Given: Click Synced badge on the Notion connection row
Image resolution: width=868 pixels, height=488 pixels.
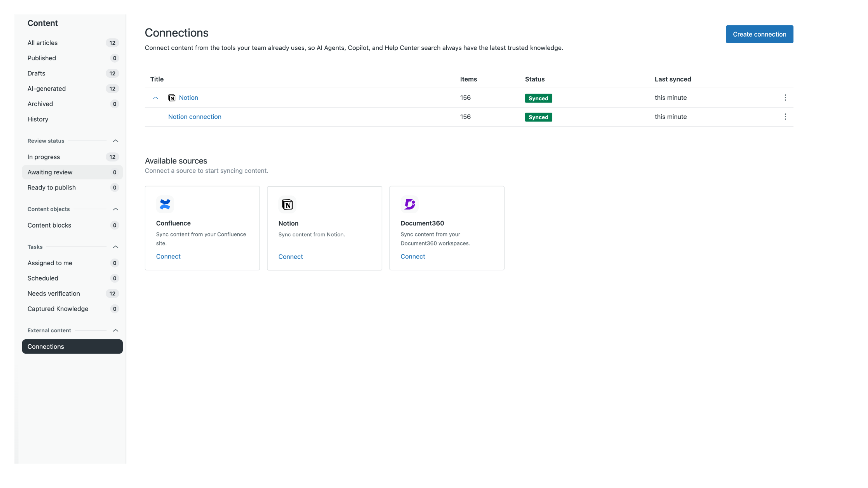Looking at the screenshot, I should coord(538,117).
